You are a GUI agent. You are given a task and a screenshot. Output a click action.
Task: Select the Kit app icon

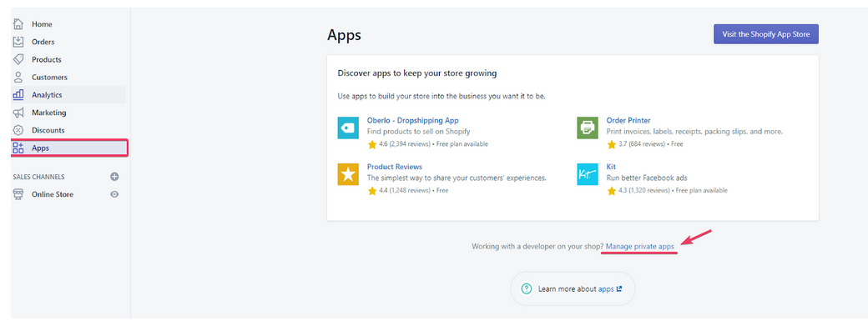click(588, 174)
